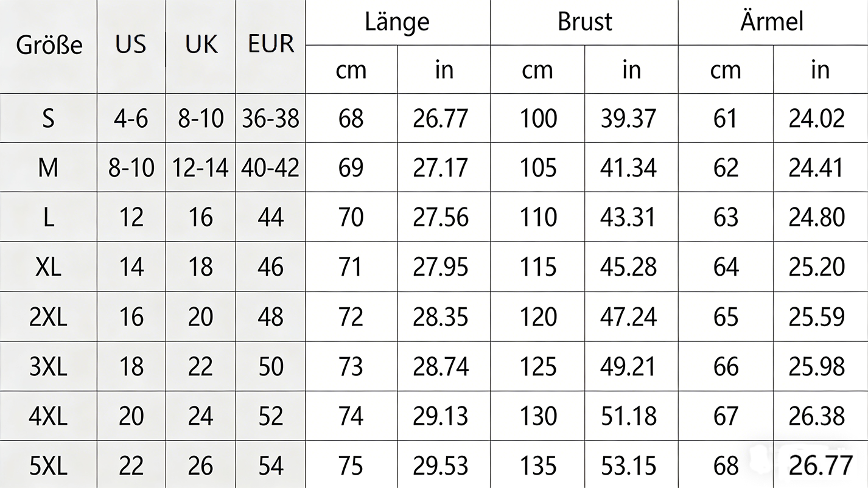The image size is (868, 488).
Task: Click the EUR 40-42 cell
Action: [x=271, y=168]
